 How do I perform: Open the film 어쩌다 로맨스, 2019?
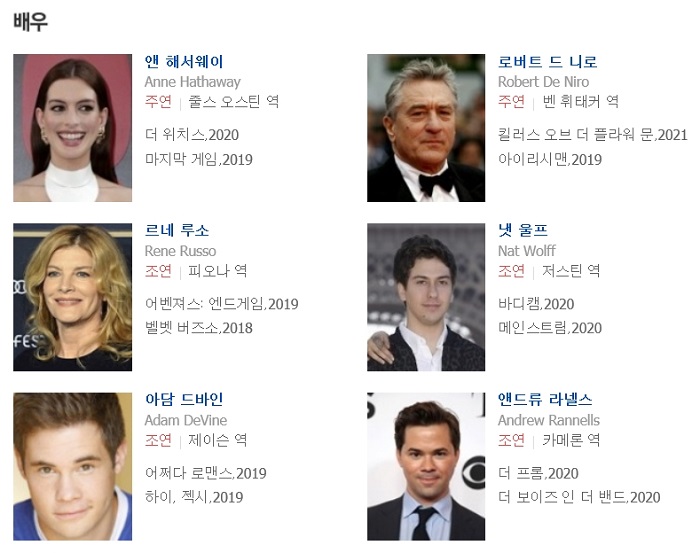(x=205, y=473)
